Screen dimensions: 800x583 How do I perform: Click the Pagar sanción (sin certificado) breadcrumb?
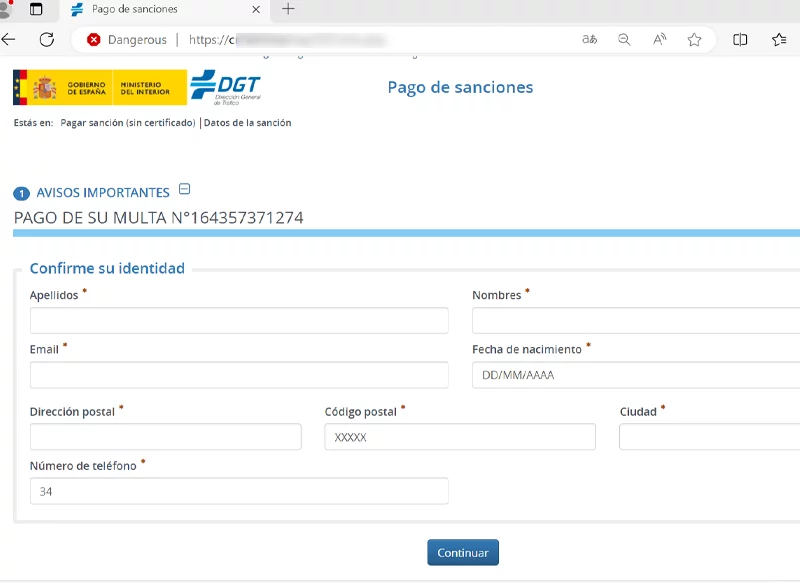point(128,123)
